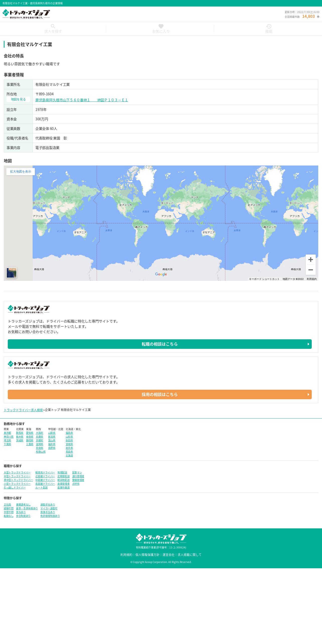Screen dimensions: 322x644
Task: Click the 1978年 founding year cell
Action: pos(175,110)
